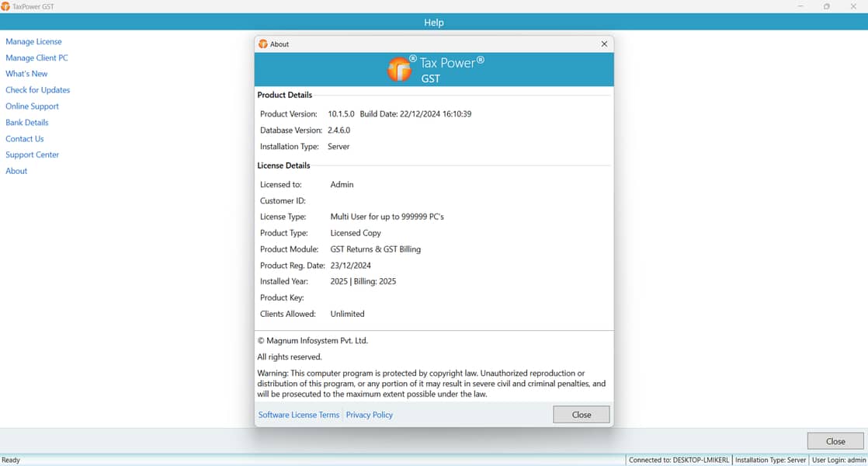Image resolution: width=868 pixels, height=466 pixels.
Task: Click the Close button in About dialog
Action: [x=582, y=415]
